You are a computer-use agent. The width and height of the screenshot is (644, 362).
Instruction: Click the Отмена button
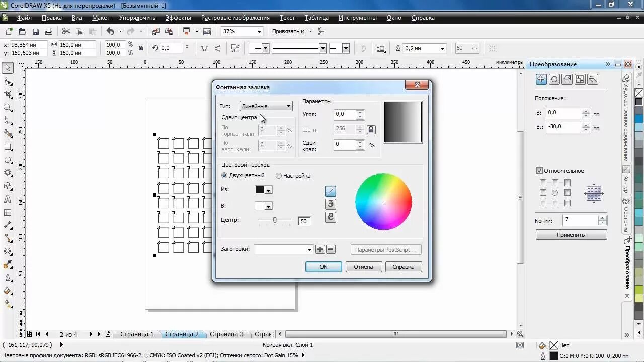(x=363, y=267)
